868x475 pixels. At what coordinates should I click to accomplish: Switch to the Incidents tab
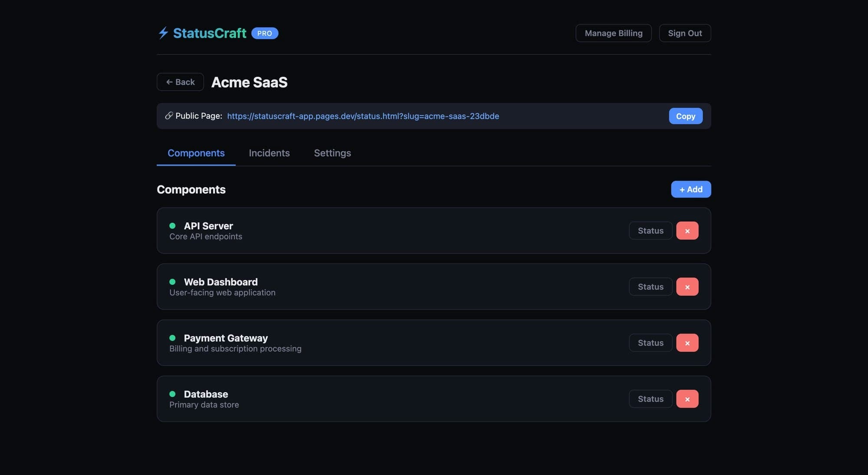coord(269,153)
